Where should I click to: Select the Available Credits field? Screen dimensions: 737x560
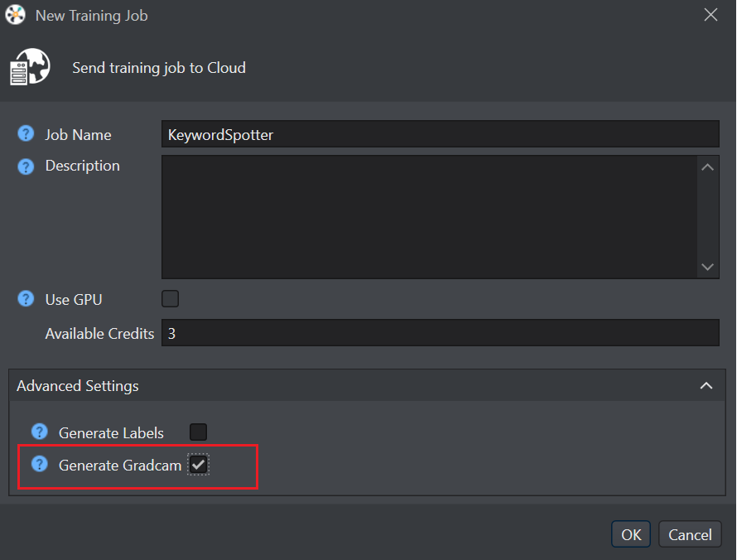coord(441,333)
